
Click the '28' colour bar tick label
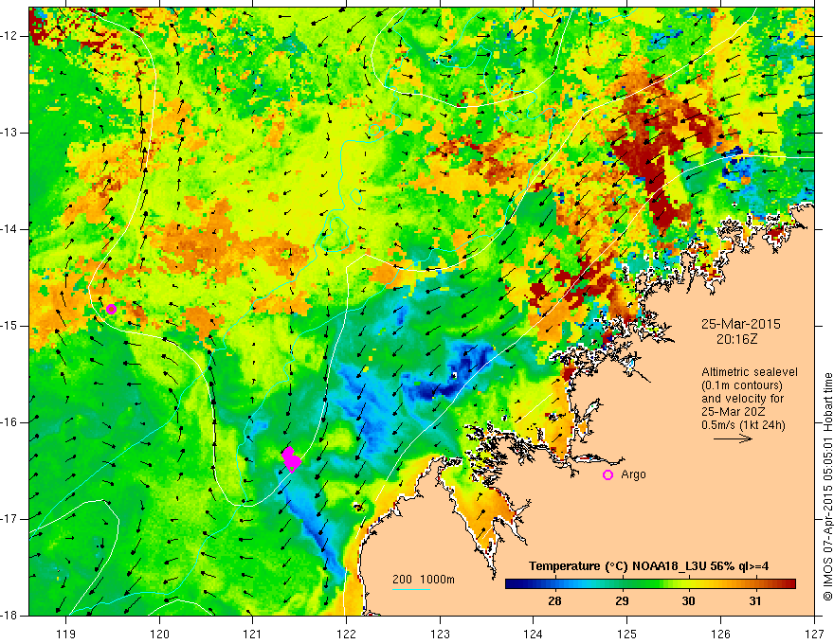click(554, 601)
